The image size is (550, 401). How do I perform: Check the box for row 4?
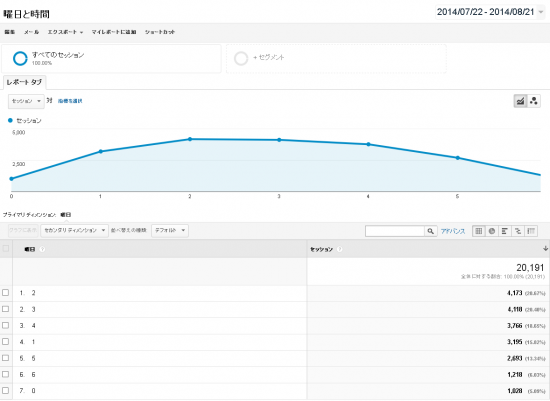pos(6,341)
